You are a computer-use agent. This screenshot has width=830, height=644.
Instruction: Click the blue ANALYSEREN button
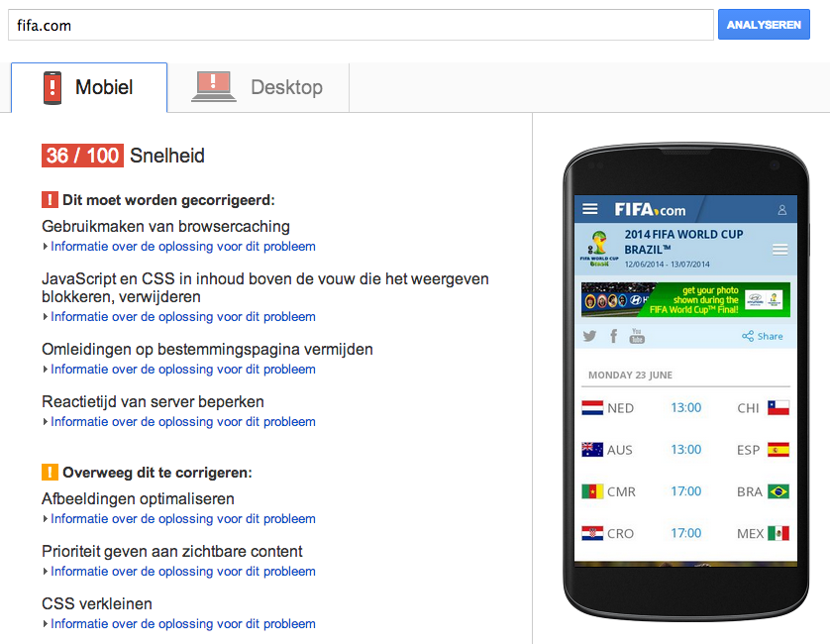pyautogui.click(x=764, y=25)
